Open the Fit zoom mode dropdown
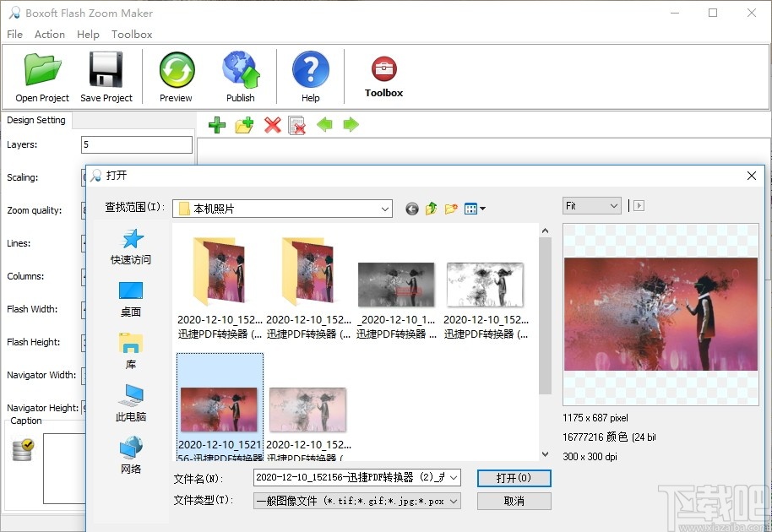Image resolution: width=772 pixels, height=532 pixels. coord(591,205)
